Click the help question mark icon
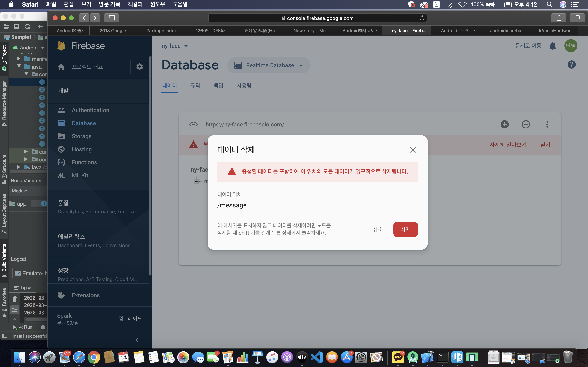588x367 pixels. [x=571, y=65]
